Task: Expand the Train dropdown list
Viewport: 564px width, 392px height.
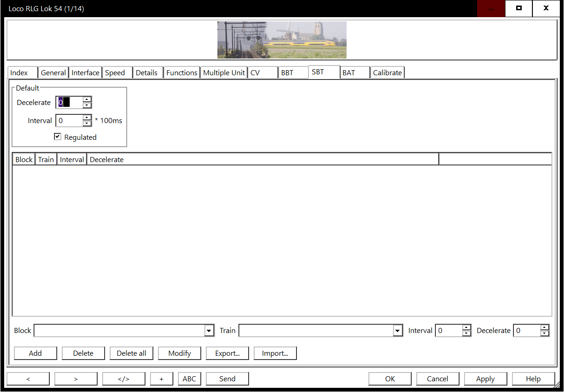Action: click(397, 331)
